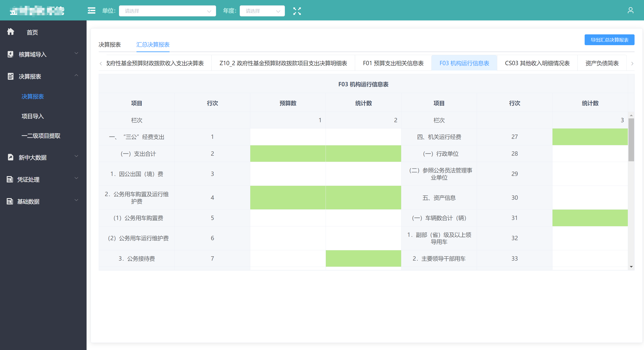Expand the 基础数据 menu chevron
644x350 pixels.
76,200
